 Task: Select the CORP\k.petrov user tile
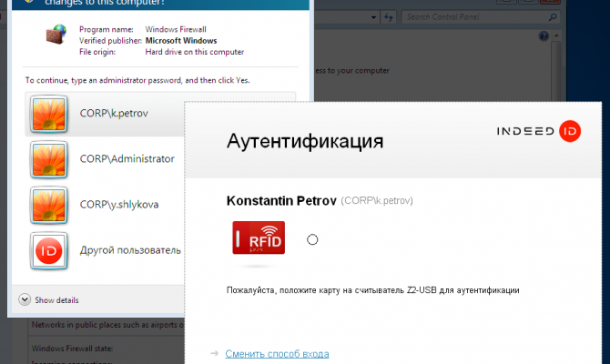click(x=105, y=114)
